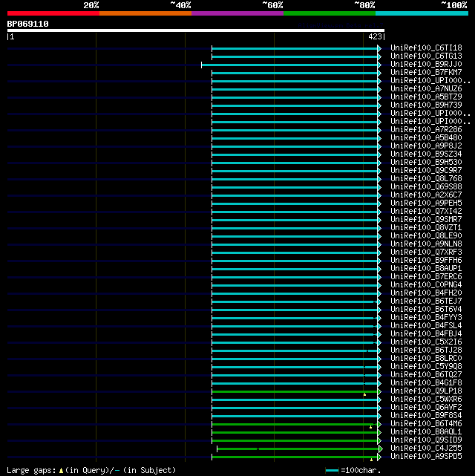Click the green alignment bar of Q9LP18
The height and width of the screenshot is (476, 475).
coord(295,391)
